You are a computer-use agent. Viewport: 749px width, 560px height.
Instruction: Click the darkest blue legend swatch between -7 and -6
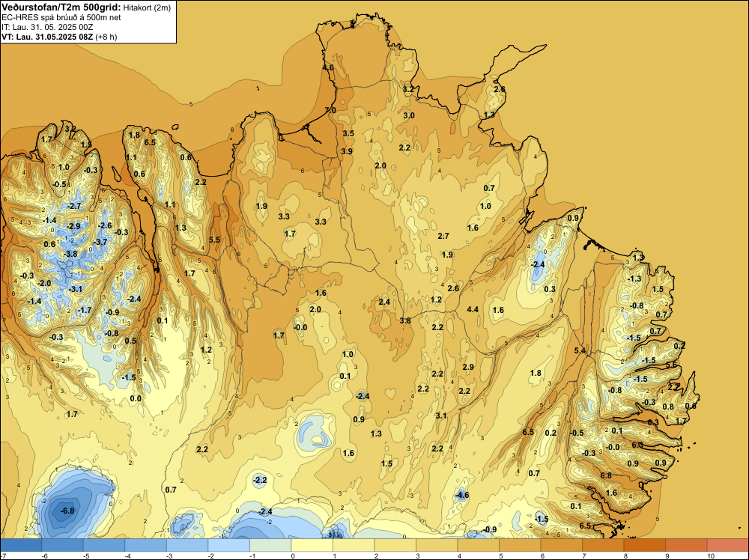tap(21, 545)
